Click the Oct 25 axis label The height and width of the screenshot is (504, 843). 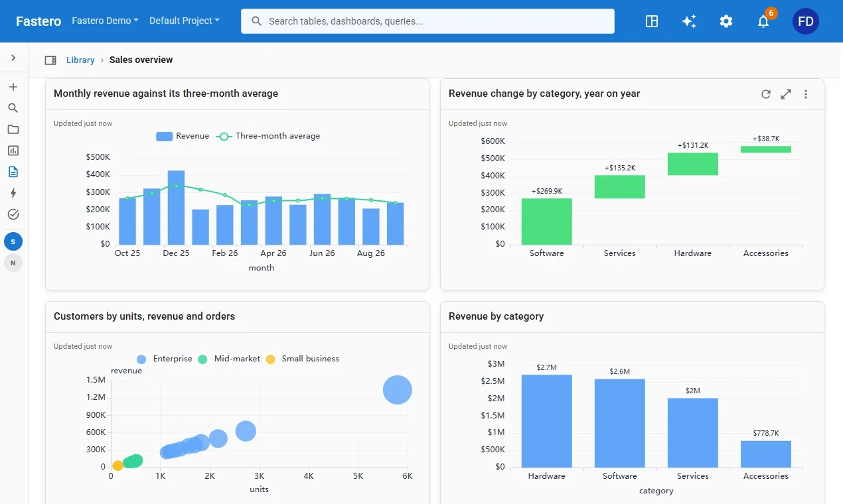[x=127, y=253]
